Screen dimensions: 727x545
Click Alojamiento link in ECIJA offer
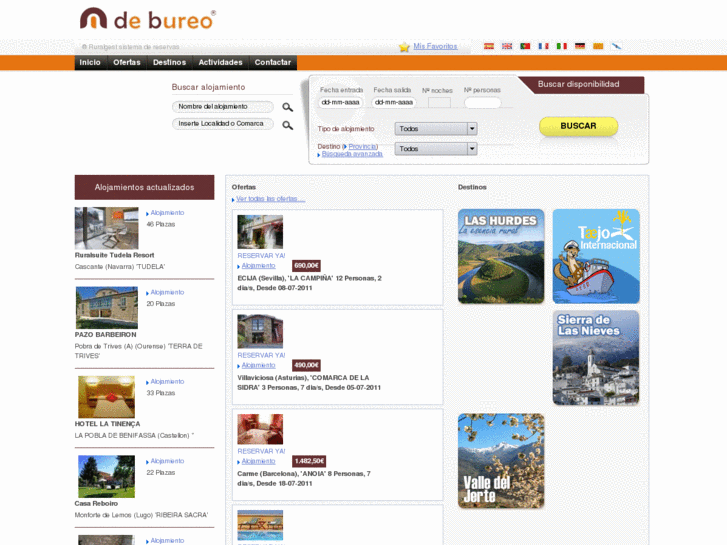coord(258,266)
